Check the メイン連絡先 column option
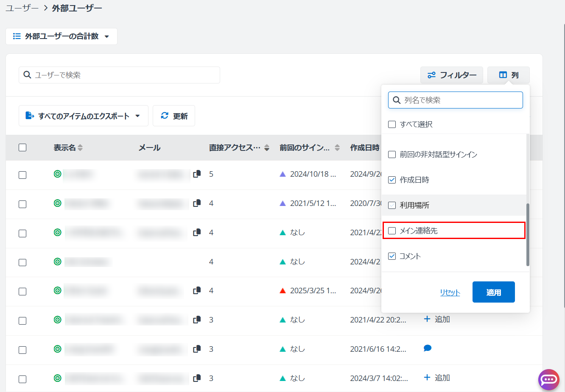This screenshot has width=565, height=392. (392, 231)
